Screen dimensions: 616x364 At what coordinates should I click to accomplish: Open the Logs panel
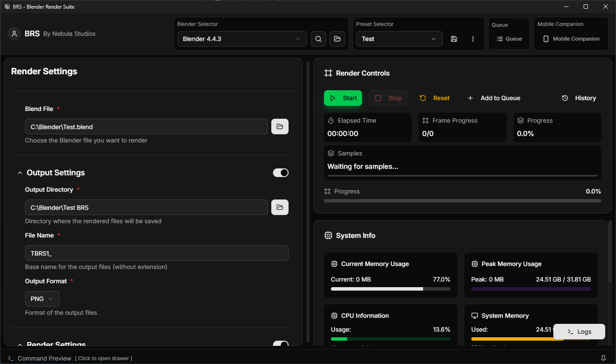point(579,332)
